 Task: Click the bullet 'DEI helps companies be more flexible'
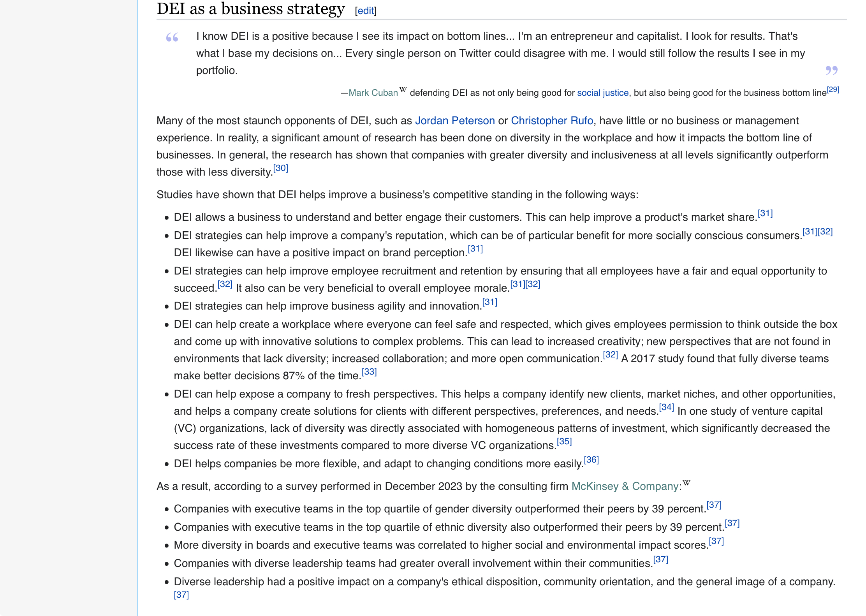[378, 464]
